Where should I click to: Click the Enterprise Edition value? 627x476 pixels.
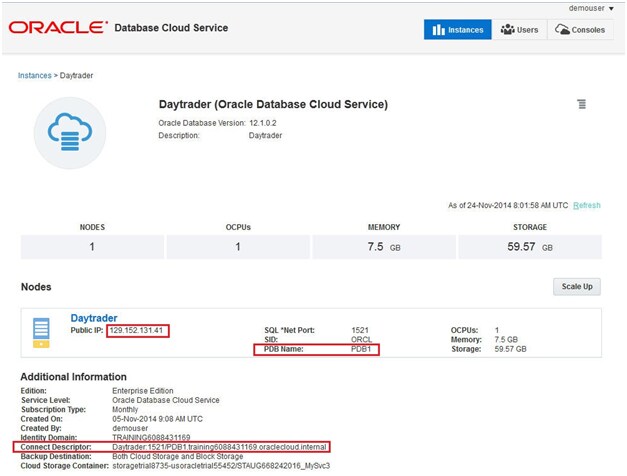pyautogui.click(x=143, y=391)
